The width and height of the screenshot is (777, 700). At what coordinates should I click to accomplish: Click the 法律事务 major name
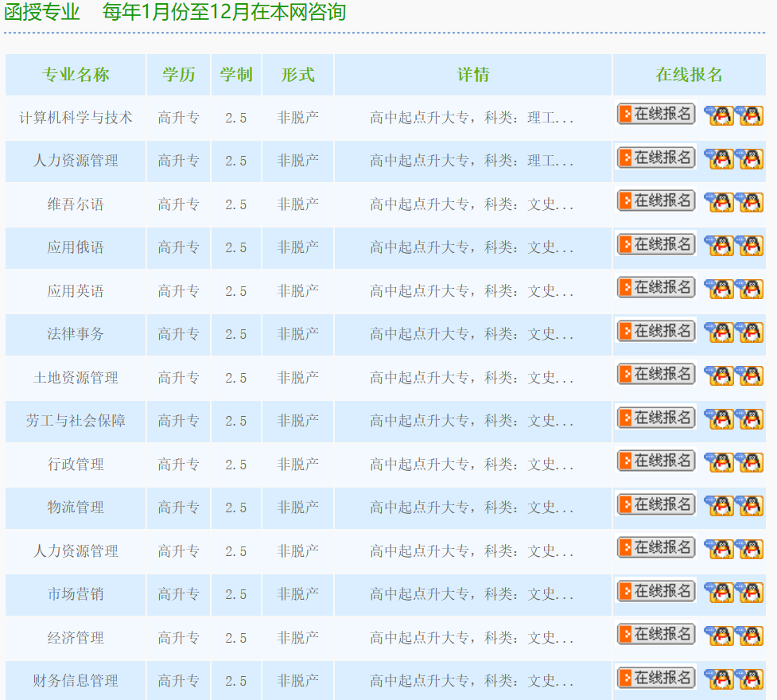(76, 334)
